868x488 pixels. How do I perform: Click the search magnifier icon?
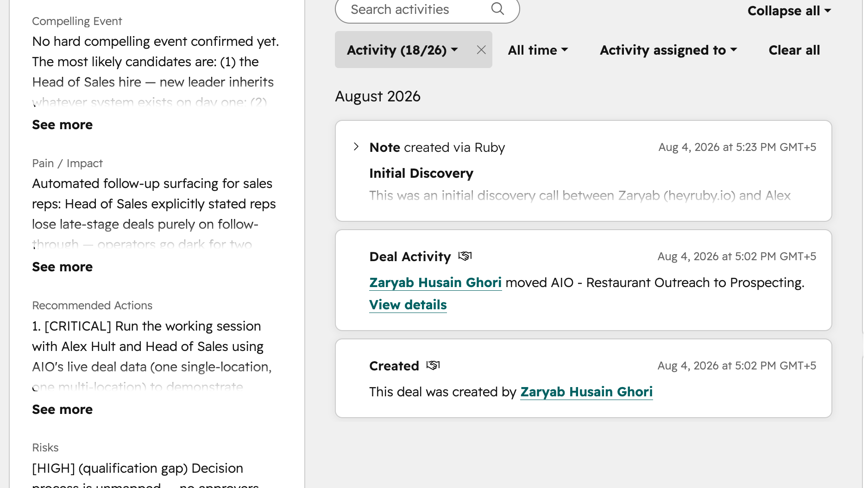pyautogui.click(x=497, y=9)
